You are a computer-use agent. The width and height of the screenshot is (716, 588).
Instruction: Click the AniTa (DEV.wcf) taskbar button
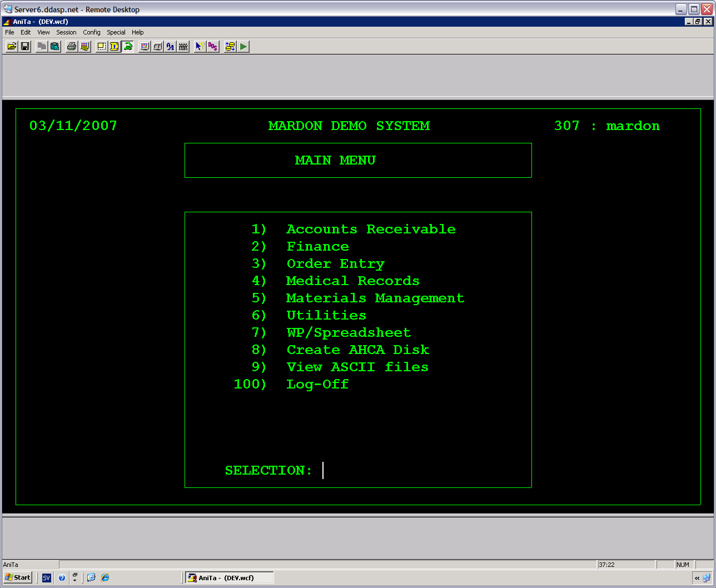coord(229,578)
